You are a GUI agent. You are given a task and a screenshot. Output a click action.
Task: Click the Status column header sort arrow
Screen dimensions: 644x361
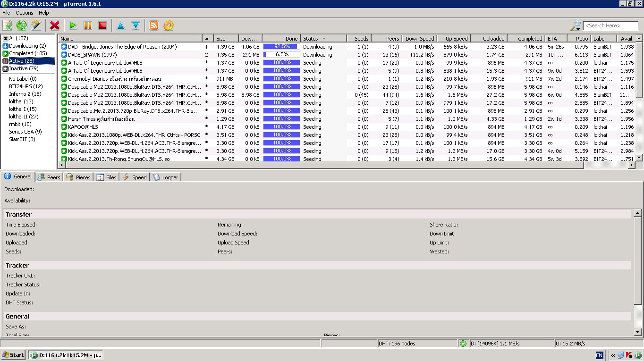click(324, 39)
